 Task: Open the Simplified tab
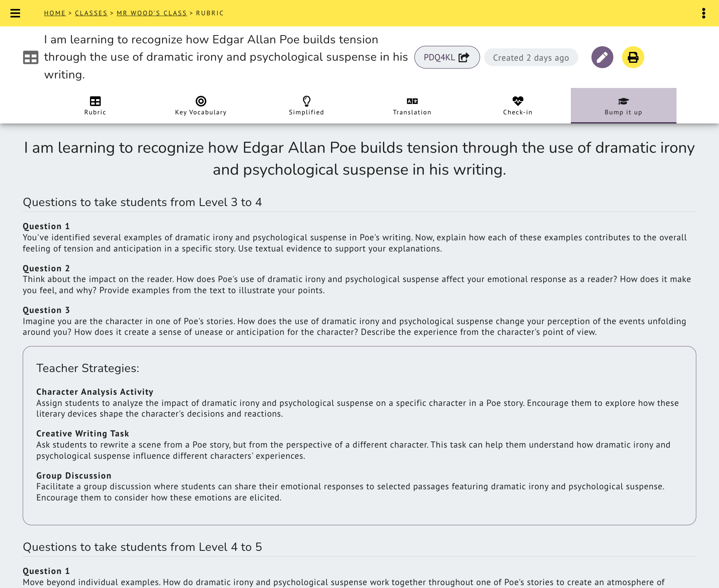point(307,106)
